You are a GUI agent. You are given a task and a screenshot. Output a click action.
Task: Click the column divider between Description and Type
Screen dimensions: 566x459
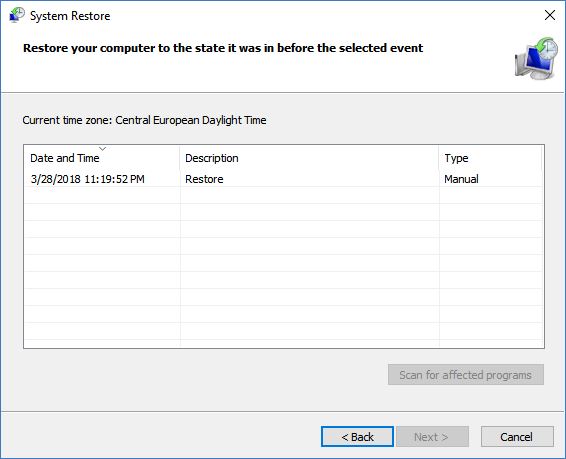pos(439,158)
